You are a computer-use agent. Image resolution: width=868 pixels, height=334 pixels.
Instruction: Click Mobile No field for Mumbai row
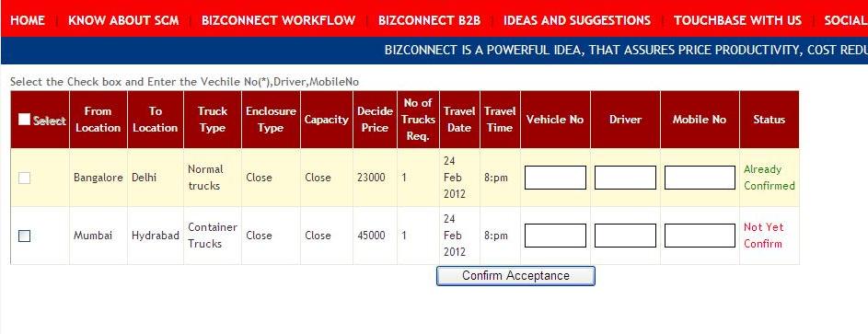[700, 236]
